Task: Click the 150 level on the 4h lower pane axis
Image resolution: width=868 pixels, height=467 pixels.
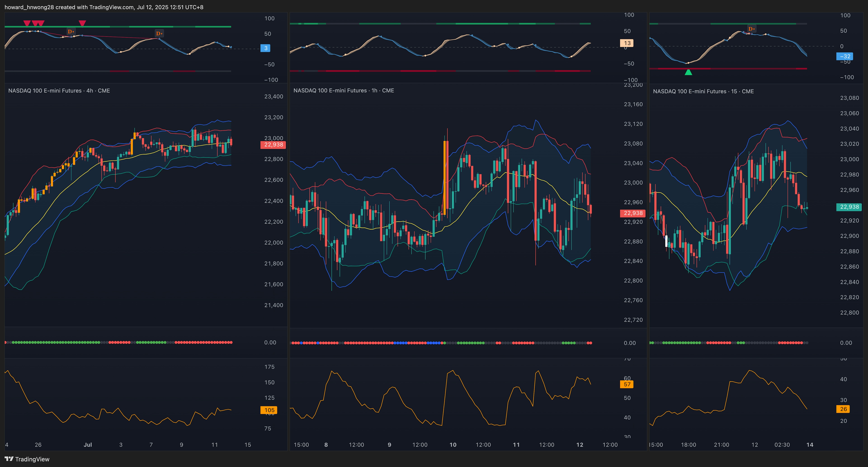Action: (269, 382)
